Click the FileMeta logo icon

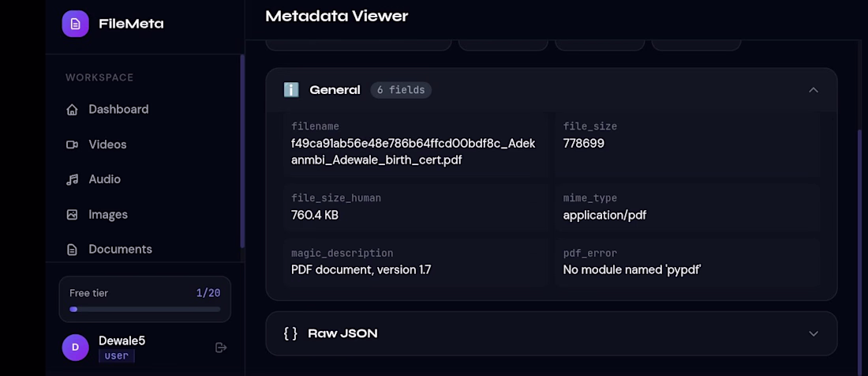click(x=76, y=24)
